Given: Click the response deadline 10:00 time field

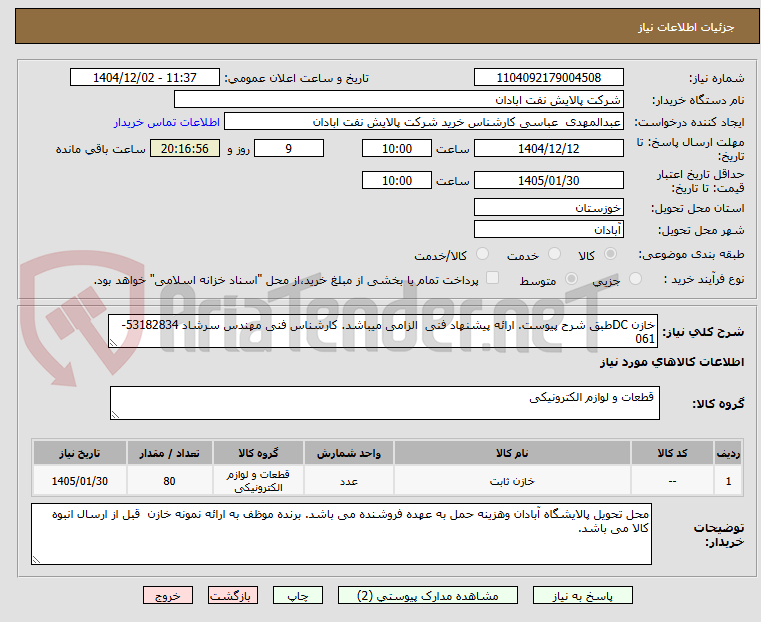Looking at the screenshot, I should (x=397, y=148).
